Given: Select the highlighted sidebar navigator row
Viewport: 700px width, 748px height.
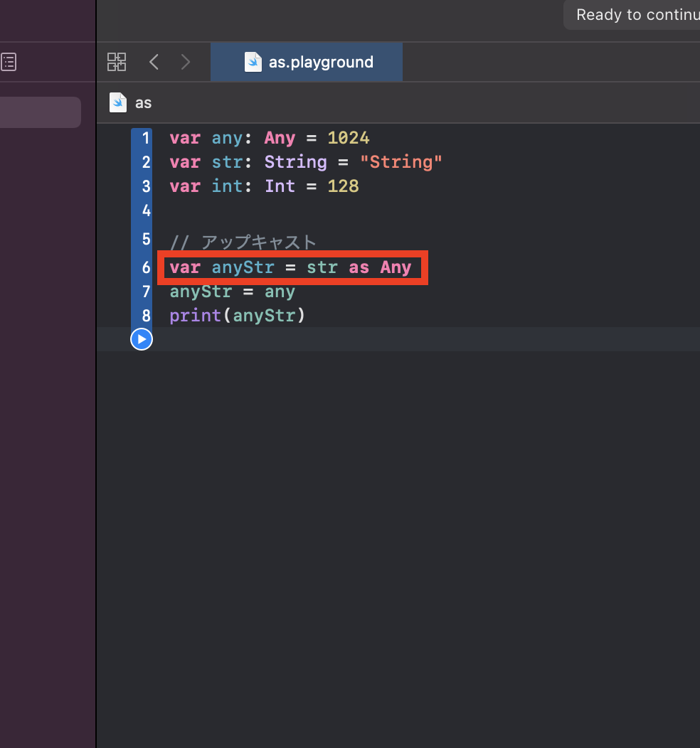Looking at the screenshot, I should [x=40, y=112].
